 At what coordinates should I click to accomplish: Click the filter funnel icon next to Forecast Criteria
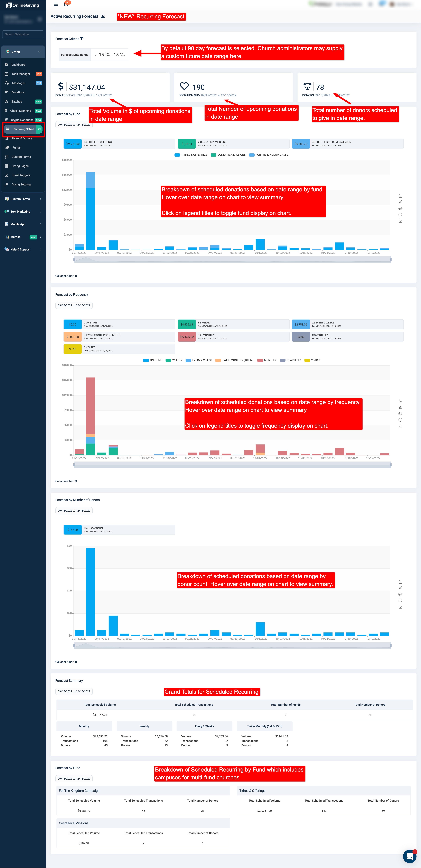[82, 39]
